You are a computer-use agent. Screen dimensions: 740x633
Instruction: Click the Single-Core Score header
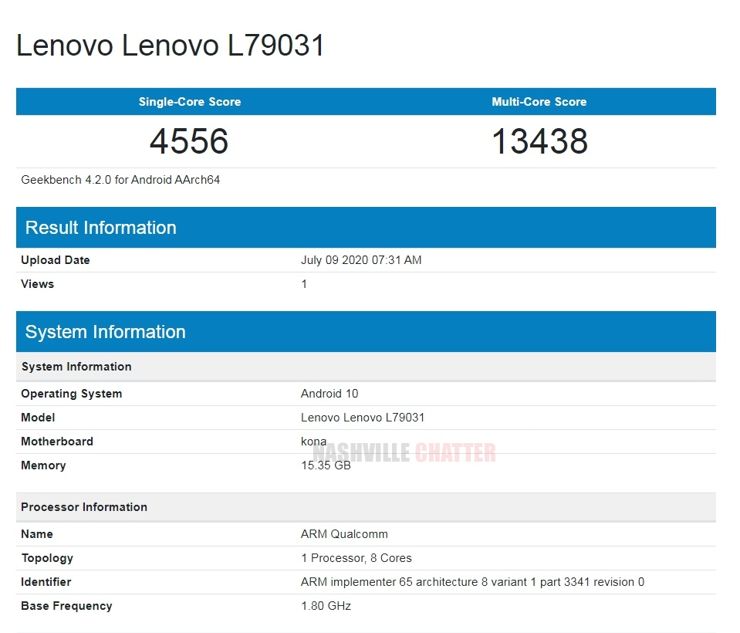coord(189,102)
